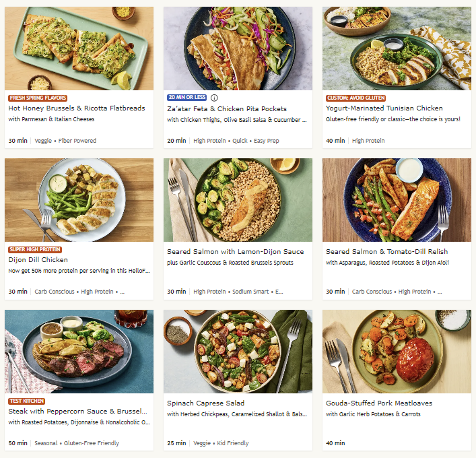Click the 20 Min or Less badge
The height and width of the screenshot is (458, 476).
click(x=186, y=98)
